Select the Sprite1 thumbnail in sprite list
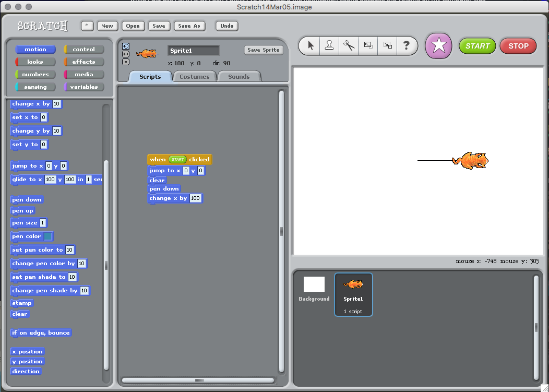Screen dimensions: 549x392 click(353, 294)
